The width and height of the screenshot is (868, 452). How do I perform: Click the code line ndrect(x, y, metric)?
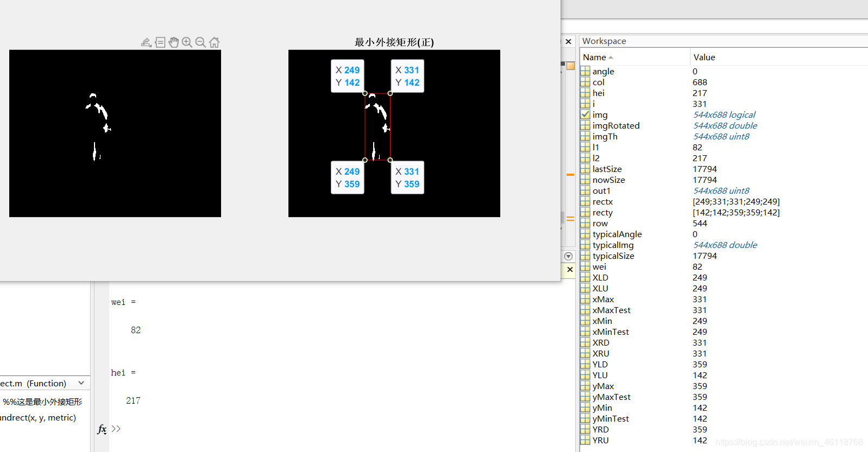point(38,417)
